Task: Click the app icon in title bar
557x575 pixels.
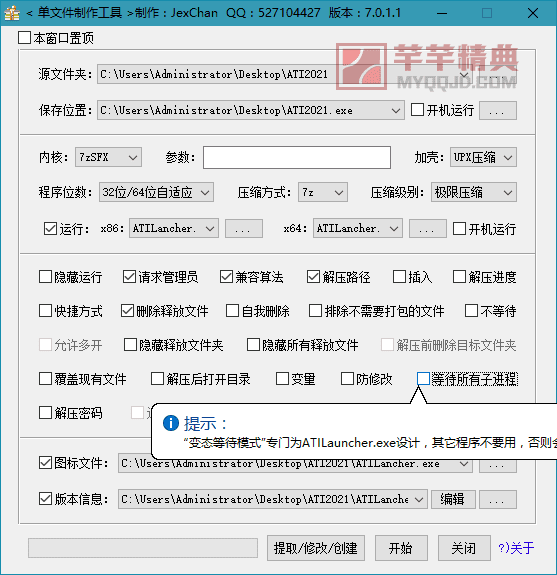Action: (x=12, y=13)
